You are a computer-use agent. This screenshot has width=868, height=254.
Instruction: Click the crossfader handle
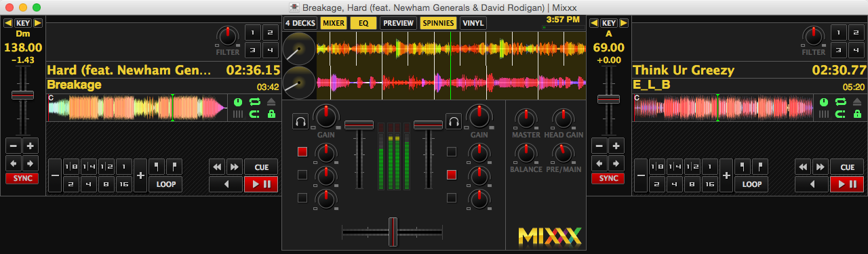[x=392, y=232]
